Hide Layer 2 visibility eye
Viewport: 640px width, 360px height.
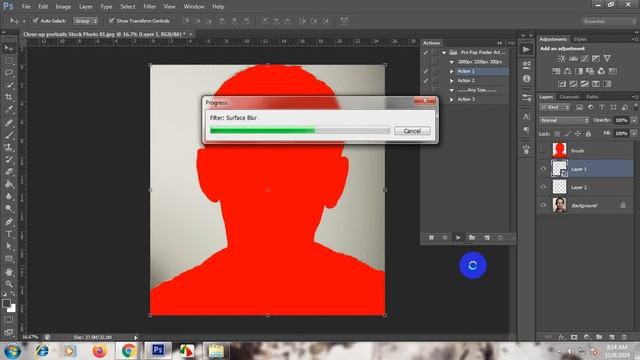click(x=543, y=187)
